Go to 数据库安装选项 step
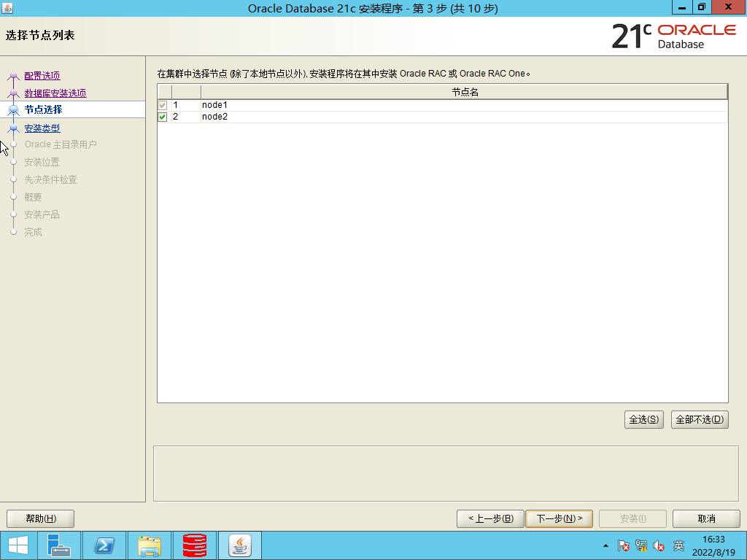Screen dimensions: 747x560 pyautogui.click(x=55, y=93)
